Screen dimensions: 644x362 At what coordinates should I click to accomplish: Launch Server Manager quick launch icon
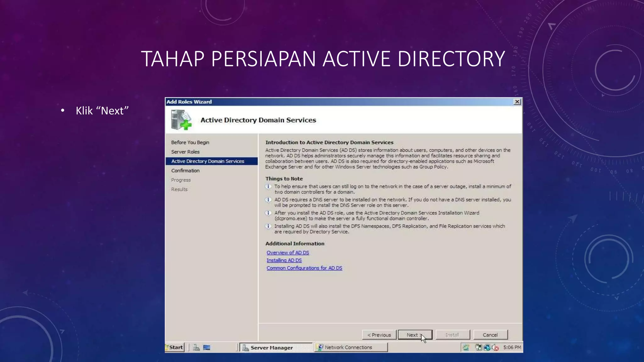pyautogui.click(x=196, y=348)
